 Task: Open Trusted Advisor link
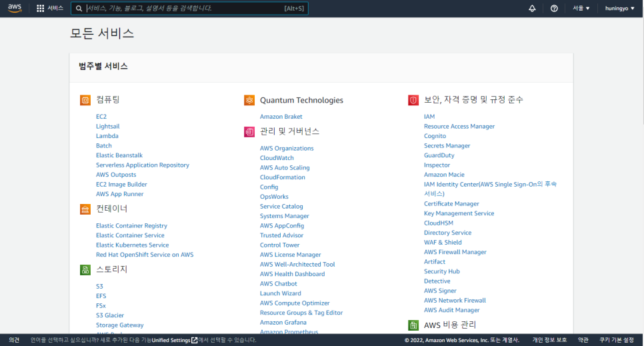coord(281,235)
